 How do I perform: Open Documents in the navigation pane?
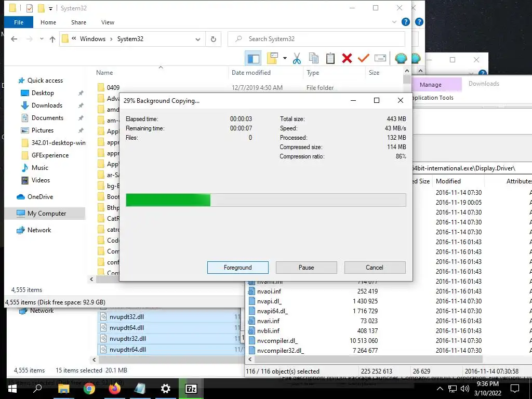point(47,118)
